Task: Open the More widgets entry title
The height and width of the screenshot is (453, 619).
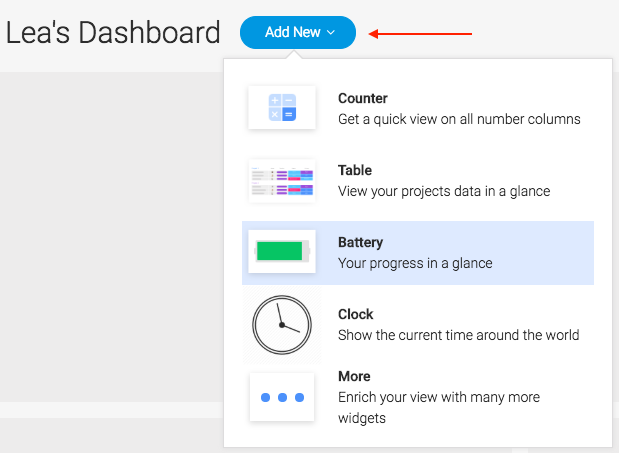Action: [x=354, y=376]
